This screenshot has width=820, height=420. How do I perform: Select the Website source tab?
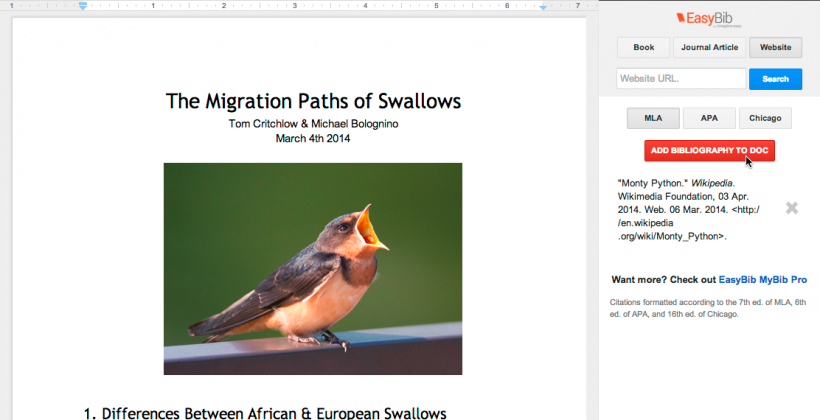click(775, 47)
